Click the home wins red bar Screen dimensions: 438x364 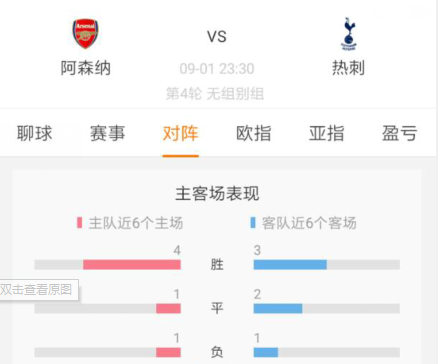[x=132, y=265]
